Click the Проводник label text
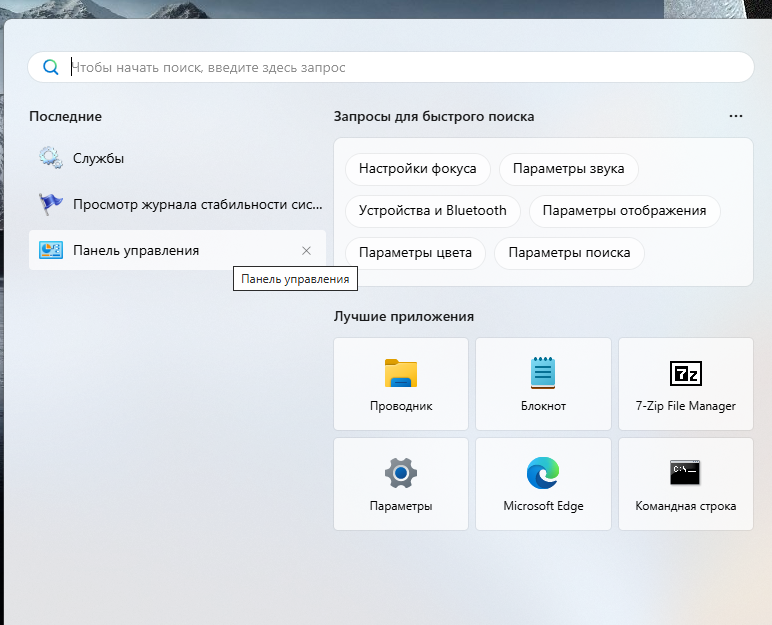The image size is (772, 625). (x=401, y=406)
